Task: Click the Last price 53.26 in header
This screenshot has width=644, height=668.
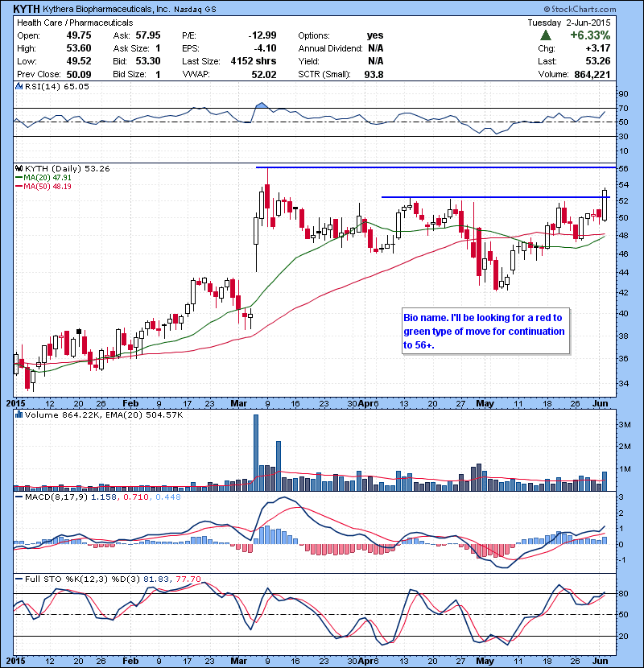Action: 598,61
